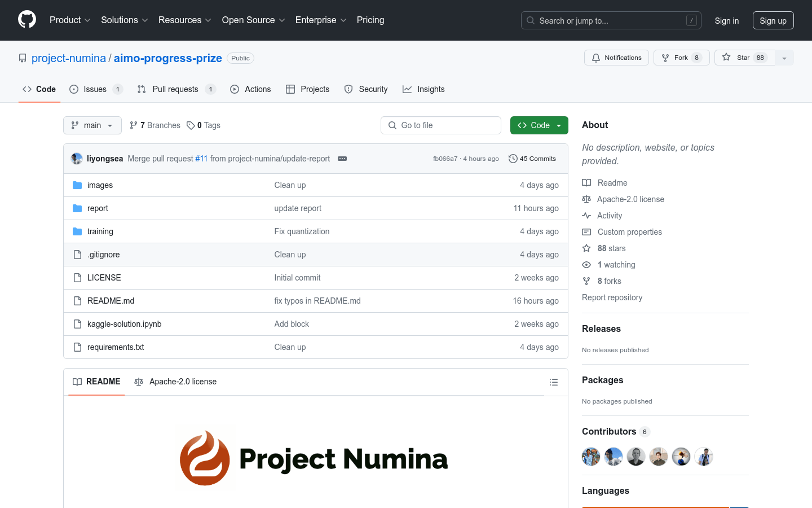This screenshot has height=508, width=812.
Task: Switch to the Code tab
Action: 39,89
